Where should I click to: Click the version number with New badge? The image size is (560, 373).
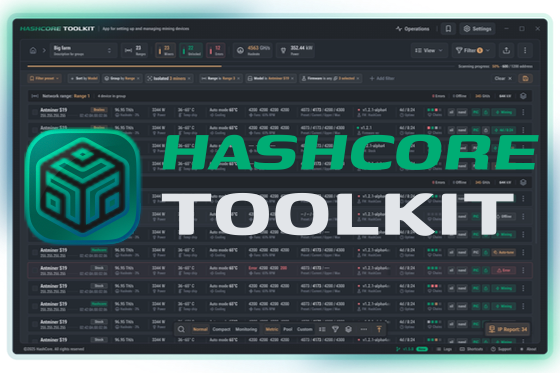(x=412, y=349)
